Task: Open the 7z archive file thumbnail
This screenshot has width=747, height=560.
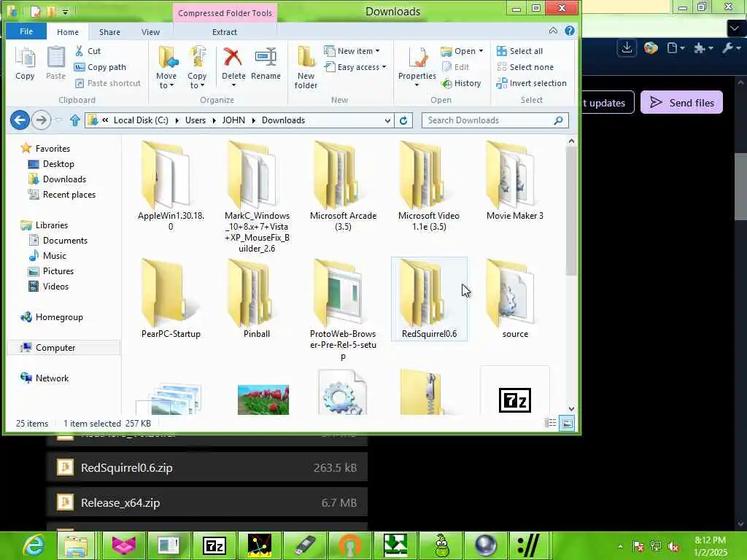Action: 514,392
